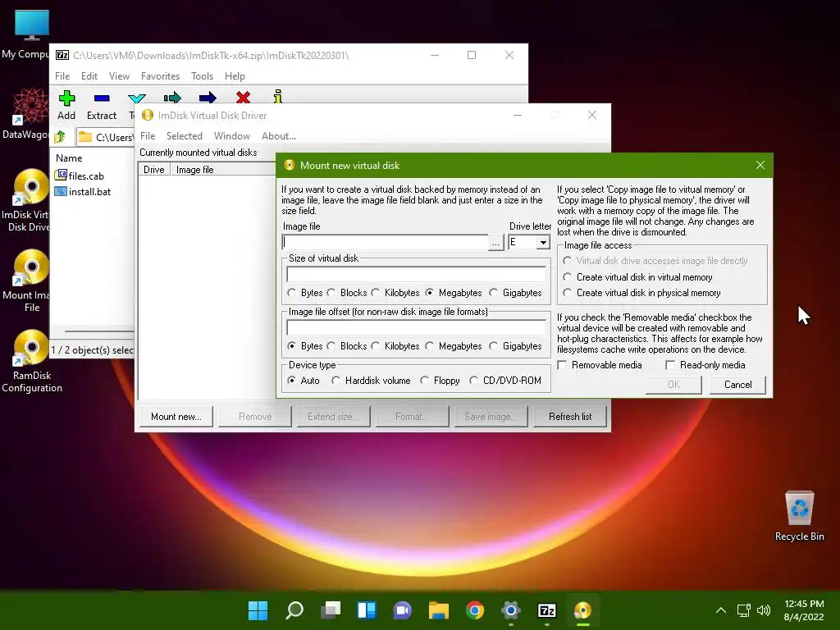Click the up-folder icon in 7-Zip
The width and height of the screenshot is (840, 630).
[x=60, y=137]
